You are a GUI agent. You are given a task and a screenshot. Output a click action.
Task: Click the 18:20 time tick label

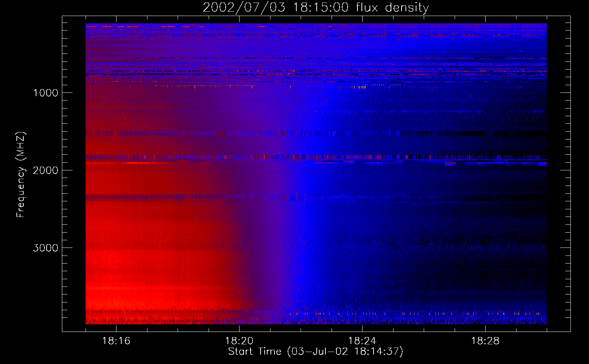[239, 341]
